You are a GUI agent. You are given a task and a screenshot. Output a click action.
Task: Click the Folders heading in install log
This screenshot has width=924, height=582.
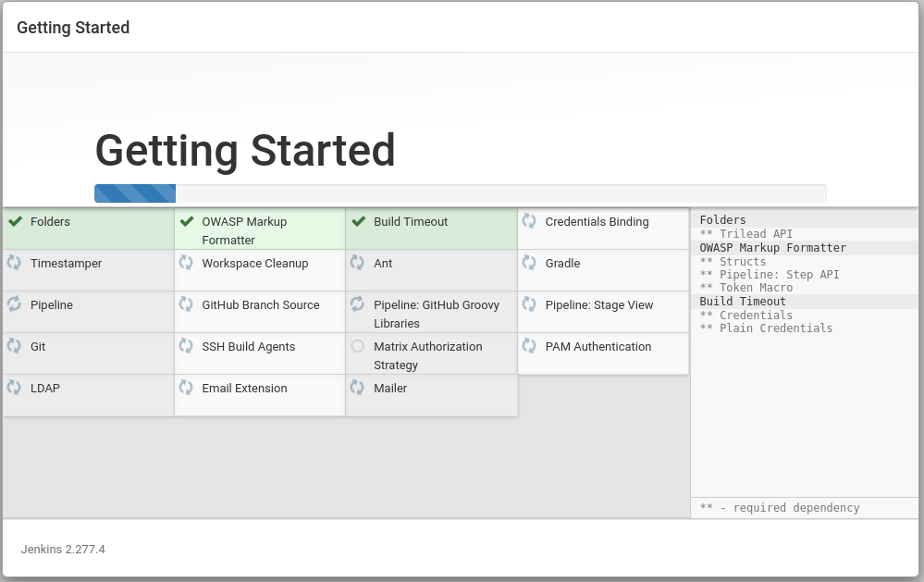tap(722, 220)
